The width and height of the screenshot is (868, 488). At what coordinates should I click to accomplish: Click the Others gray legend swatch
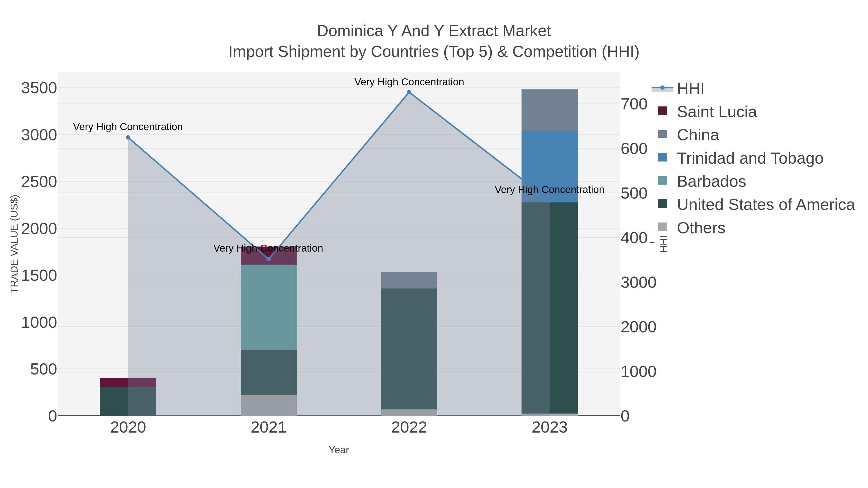pyautogui.click(x=663, y=227)
